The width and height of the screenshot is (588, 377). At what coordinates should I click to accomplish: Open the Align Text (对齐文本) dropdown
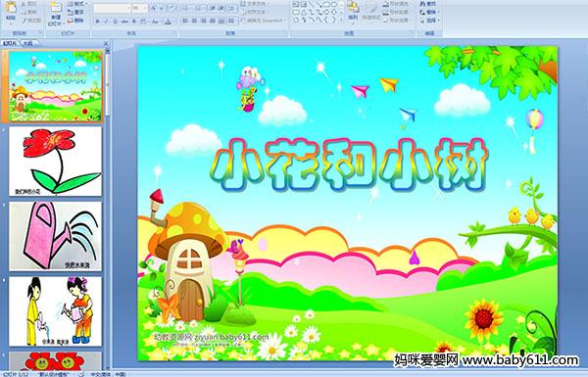click(x=255, y=12)
